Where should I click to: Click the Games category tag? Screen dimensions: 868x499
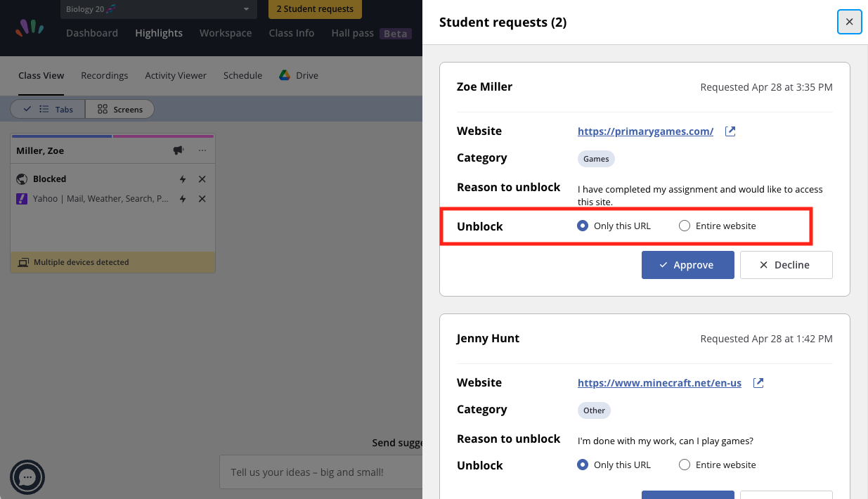point(596,159)
